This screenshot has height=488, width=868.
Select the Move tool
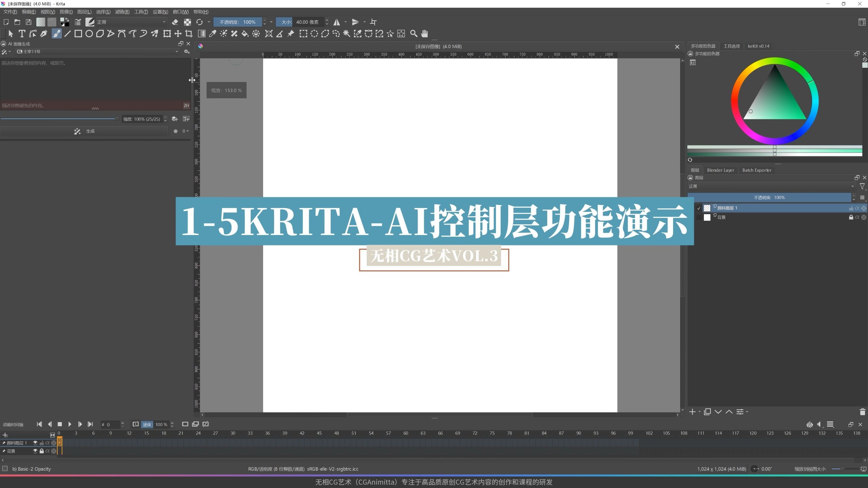click(x=178, y=34)
